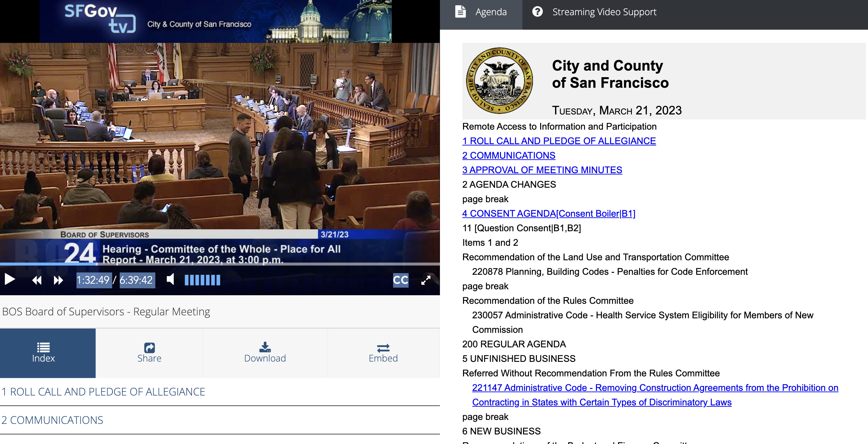Viewport: 868px width, 444px height.
Task: Click the 5 UNFINISHED BUSINESS line
Action: click(x=518, y=358)
